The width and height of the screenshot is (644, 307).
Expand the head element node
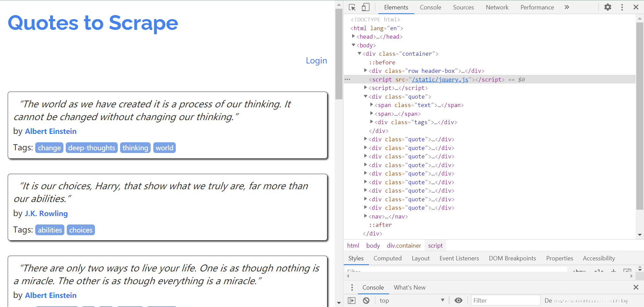point(354,37)
